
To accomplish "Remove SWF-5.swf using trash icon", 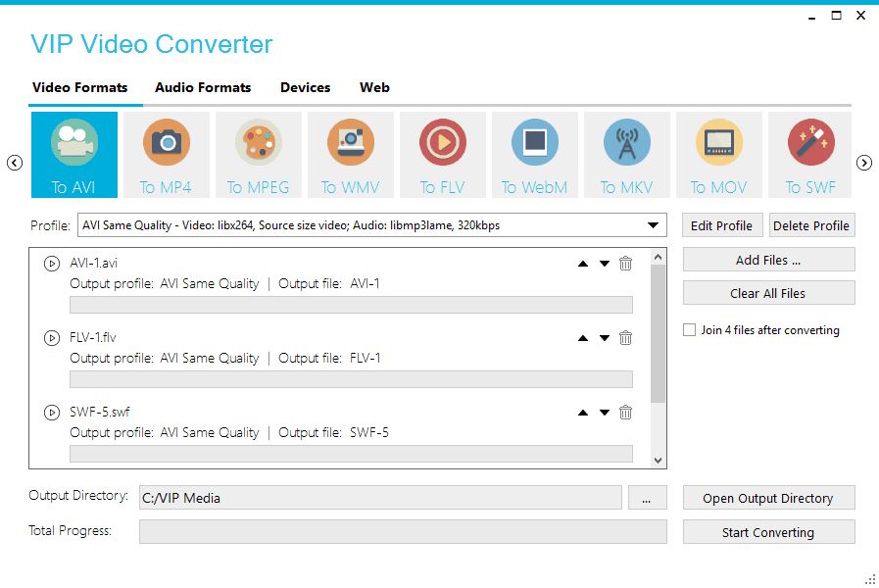I will 625,412.
